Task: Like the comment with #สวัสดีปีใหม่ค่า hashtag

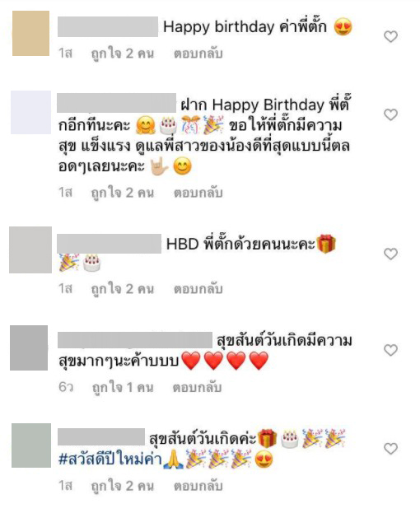Action: [x=390, y=448]
